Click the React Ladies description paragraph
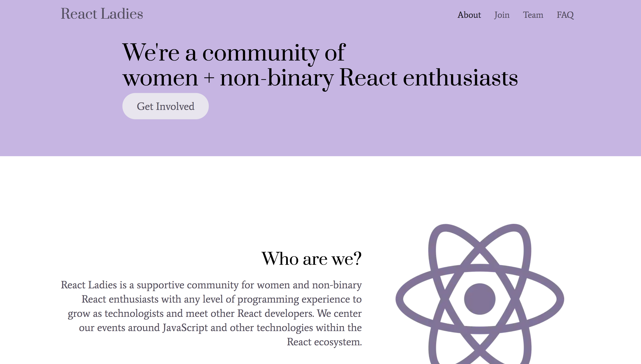Image resolution: width=641 pixels, height=364 pixels. coord(211,313)
